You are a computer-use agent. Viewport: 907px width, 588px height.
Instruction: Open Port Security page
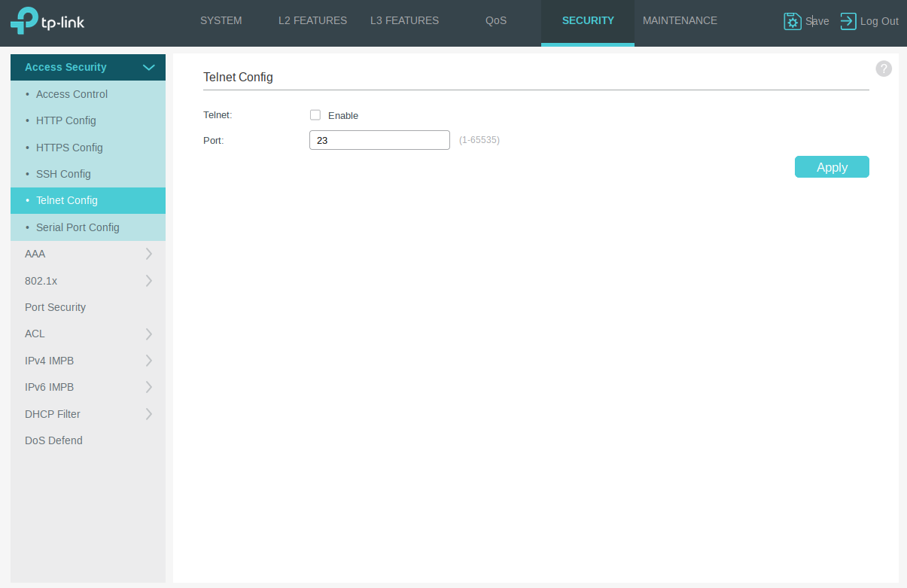tap(88, 307)
